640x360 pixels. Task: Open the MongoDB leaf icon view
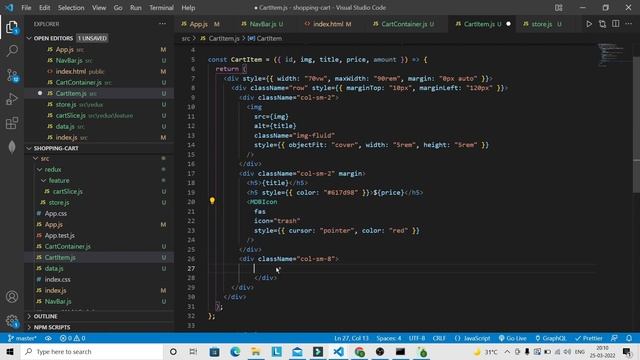[12, 147]
